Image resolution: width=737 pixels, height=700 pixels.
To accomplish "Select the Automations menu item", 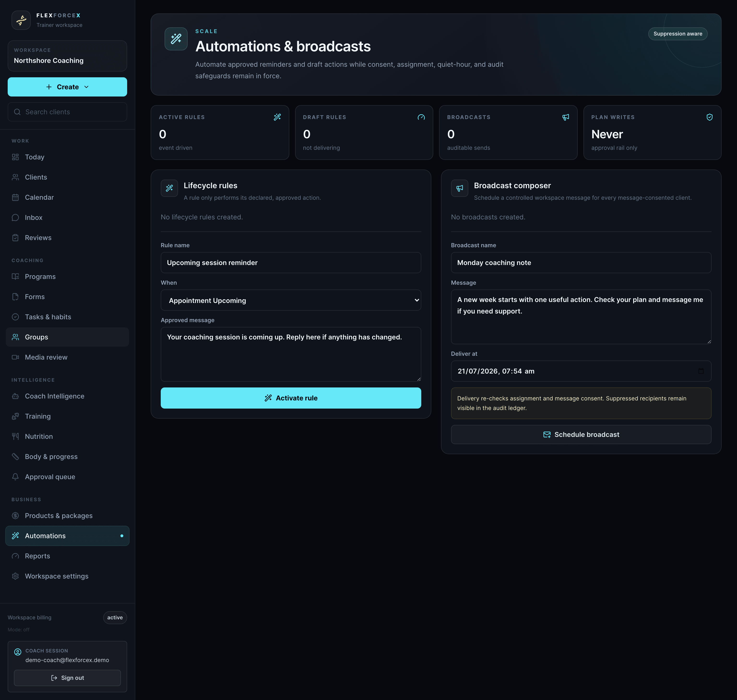I will click(67, 536).
